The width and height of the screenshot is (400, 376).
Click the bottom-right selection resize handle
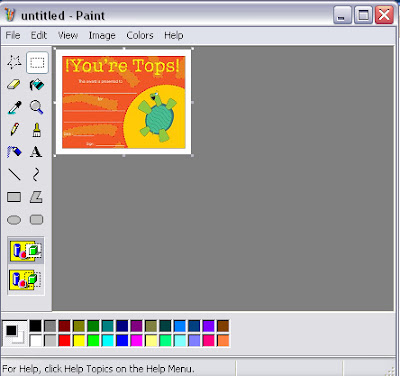tap(192, 155)
